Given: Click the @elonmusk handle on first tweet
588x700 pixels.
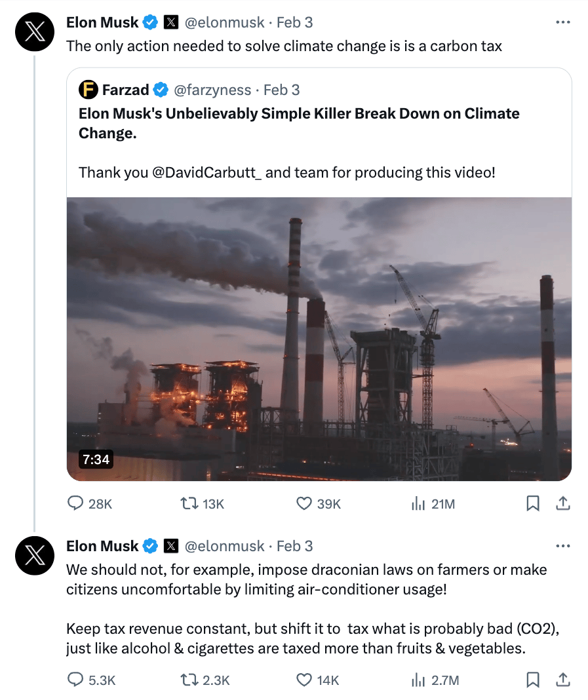Looking at the screenshot, I should click(x=224, y=22).
